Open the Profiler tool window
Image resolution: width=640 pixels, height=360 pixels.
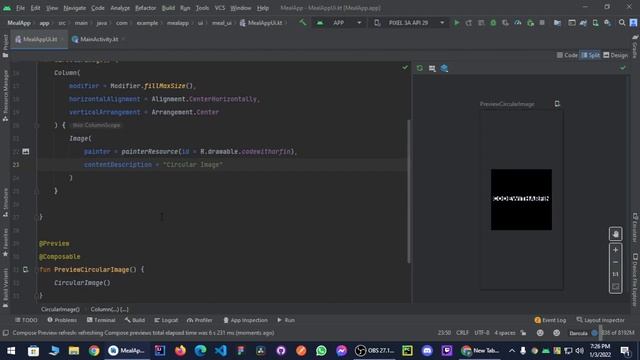[x=200, y=320]
